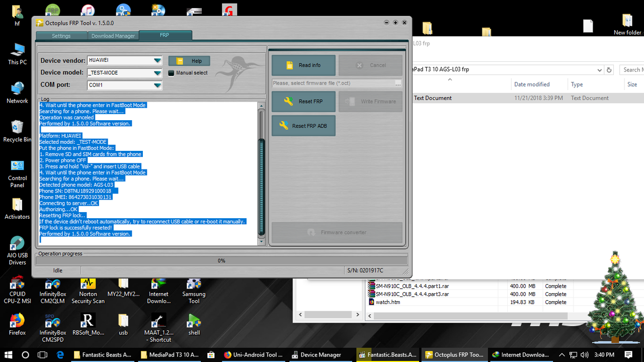Switch to Internet Download Manager taskbar window
The image size is (644, 362).
click(x=521, y=354)
